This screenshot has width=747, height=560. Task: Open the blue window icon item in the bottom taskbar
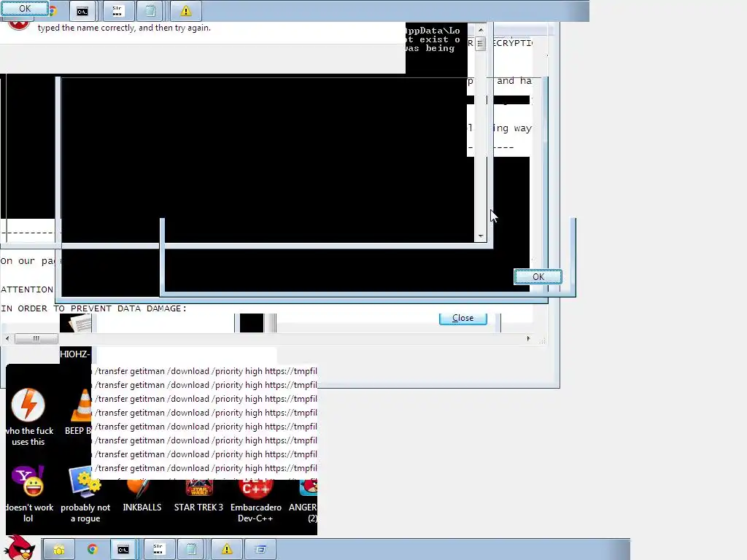click(x=260, y=550)
